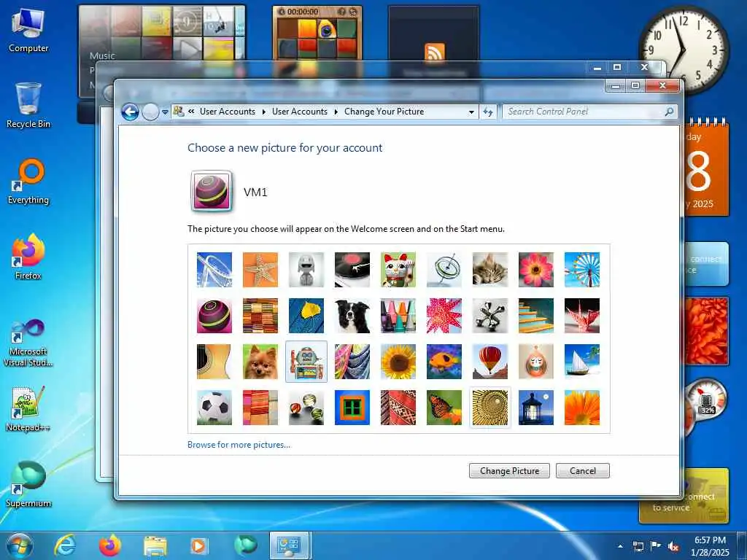Select the pinwheel account picture
The width and height of the screenshot is (747, 560).
pos(582,270)
